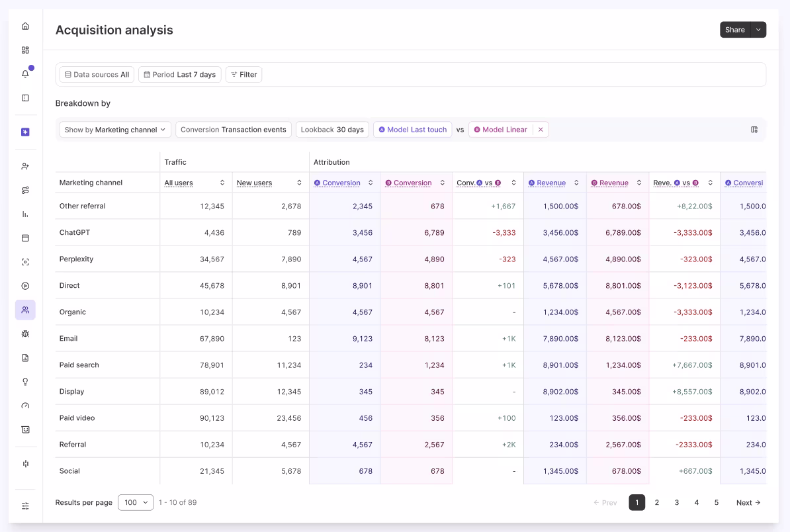
Task: Sort by model B Revenue column arrows
Action: click(639, 183)
